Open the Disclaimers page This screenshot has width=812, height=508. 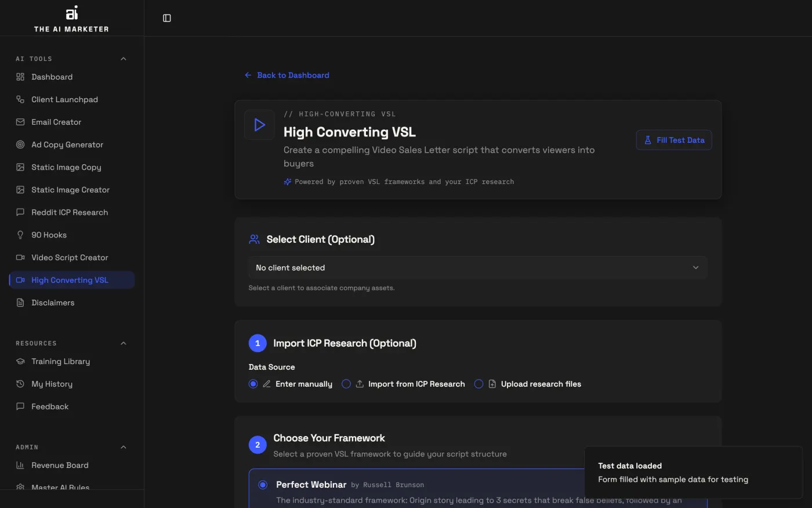click(x=72, y=302)
